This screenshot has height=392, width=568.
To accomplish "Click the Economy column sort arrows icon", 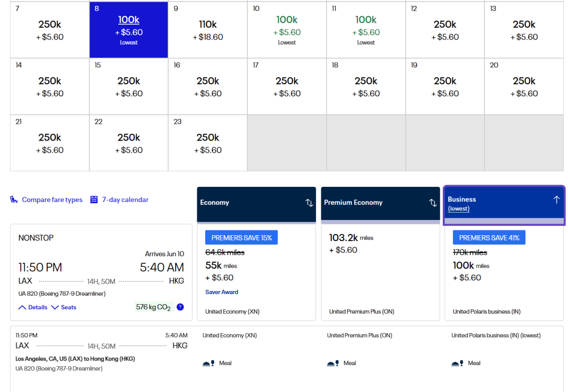I will coord(309,203).
